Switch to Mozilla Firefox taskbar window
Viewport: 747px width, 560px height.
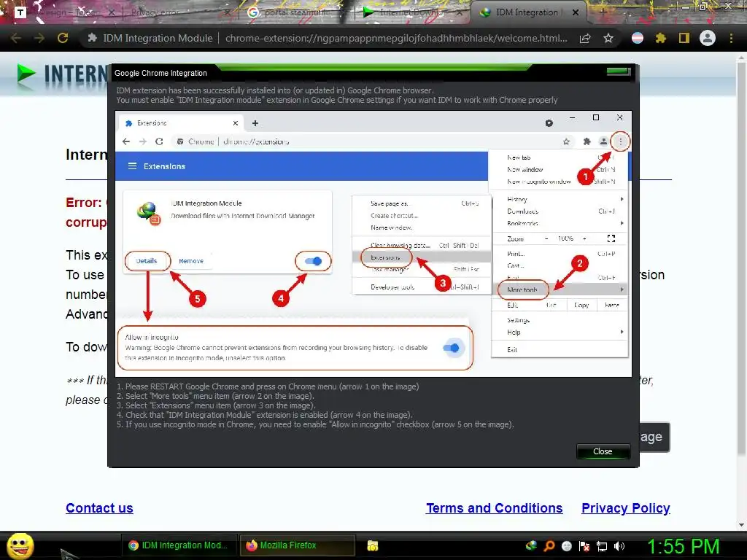tap(298, 545)
